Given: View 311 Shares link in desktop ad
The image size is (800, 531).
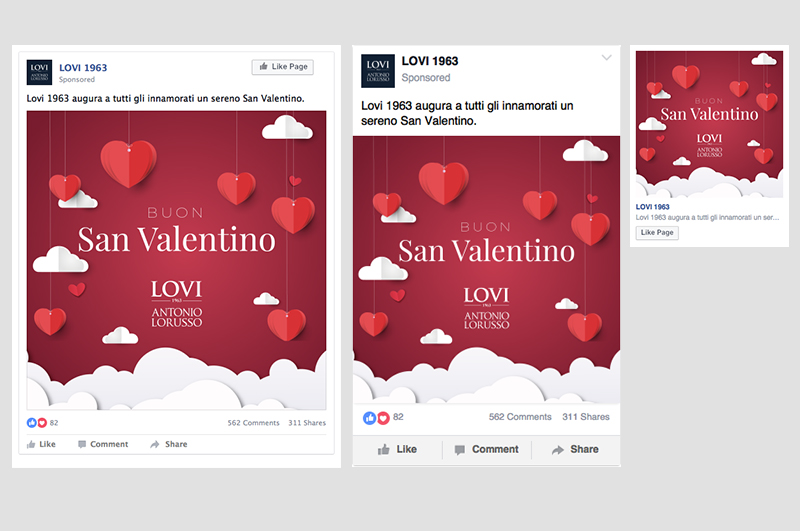Looking at the screenshot, I should pos(307,423).
